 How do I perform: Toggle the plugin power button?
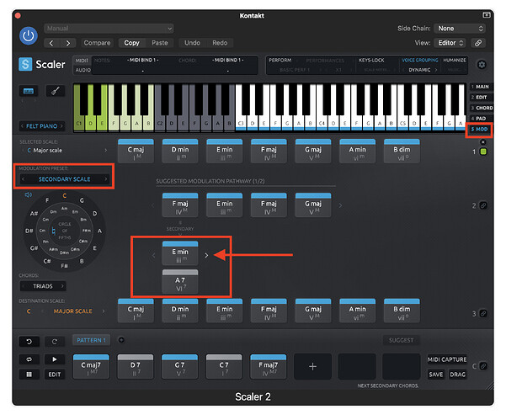29,35
